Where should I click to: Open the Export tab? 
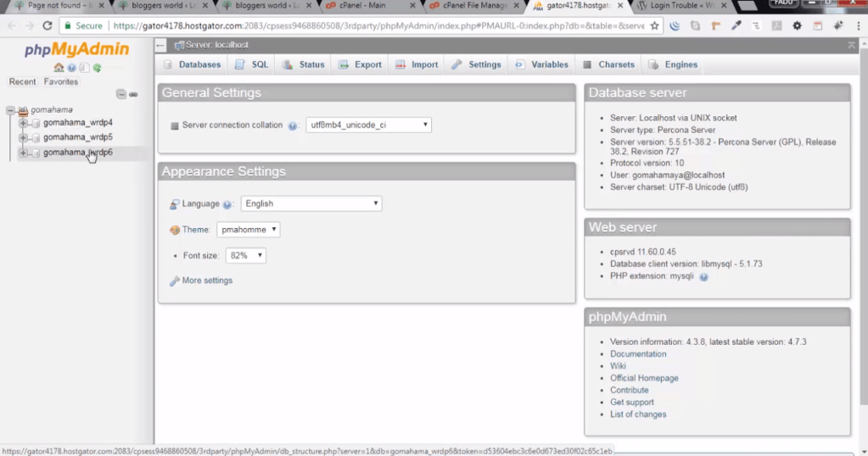360,64
